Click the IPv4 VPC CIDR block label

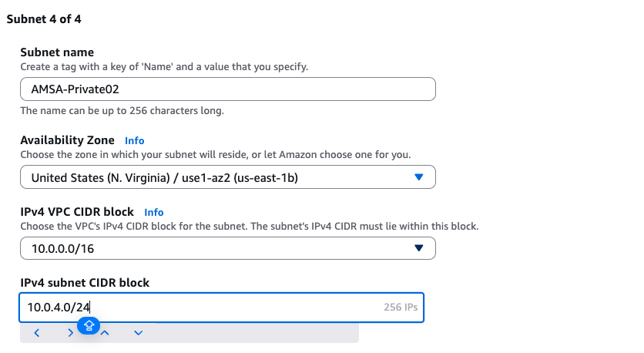tap(77, 211)
